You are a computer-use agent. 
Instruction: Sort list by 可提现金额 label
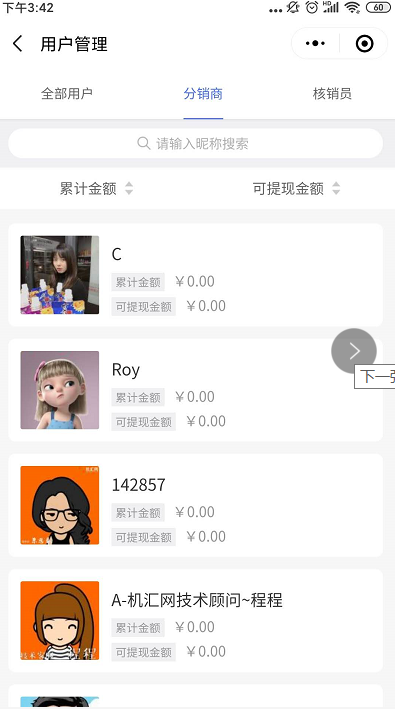click(288, 189)
